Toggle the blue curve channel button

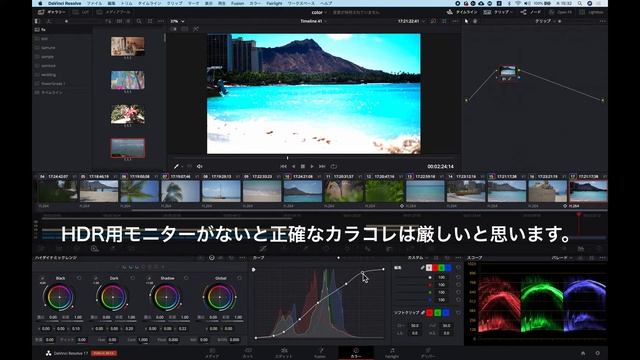coord(448,268)
